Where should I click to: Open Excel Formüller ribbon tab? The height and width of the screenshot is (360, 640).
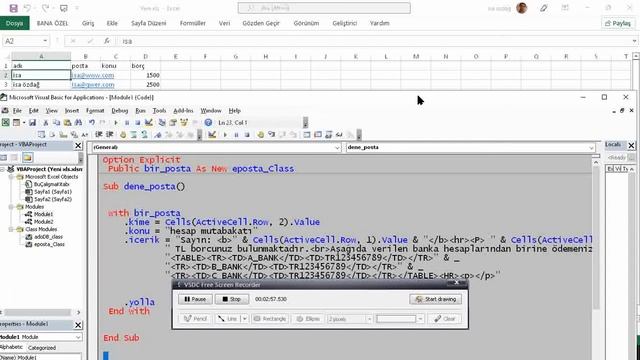[x=193, y=23]
